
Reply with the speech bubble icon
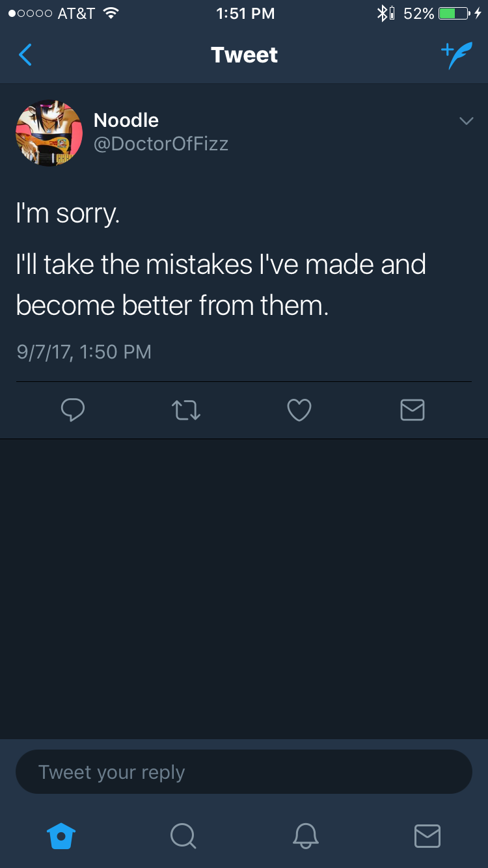[x=73, y=409]
